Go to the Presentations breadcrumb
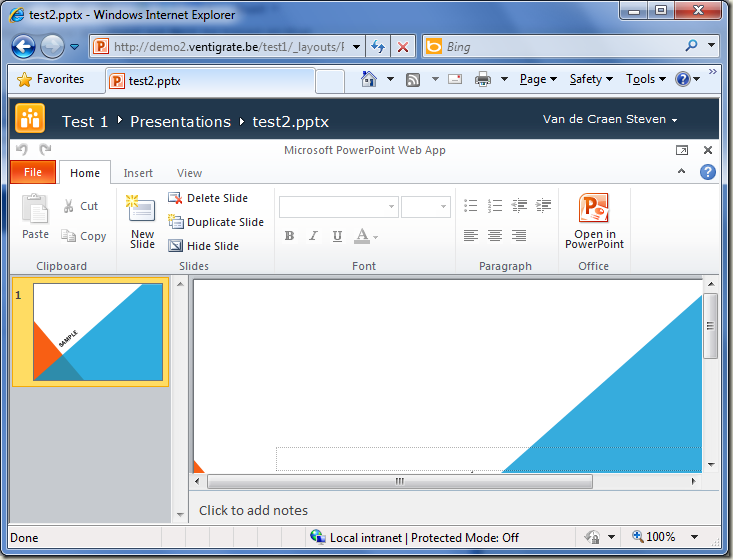The width and height of the screenshot is (733, 560). (x=180, y=122)
